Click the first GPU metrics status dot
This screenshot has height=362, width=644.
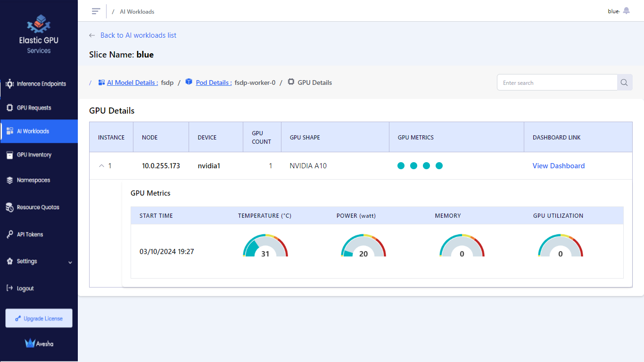(x=401, y=166)
